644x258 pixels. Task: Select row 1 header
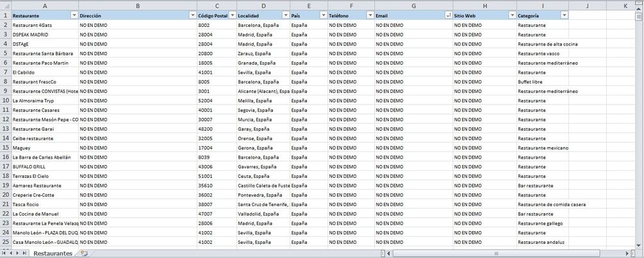tap(6, 15)
